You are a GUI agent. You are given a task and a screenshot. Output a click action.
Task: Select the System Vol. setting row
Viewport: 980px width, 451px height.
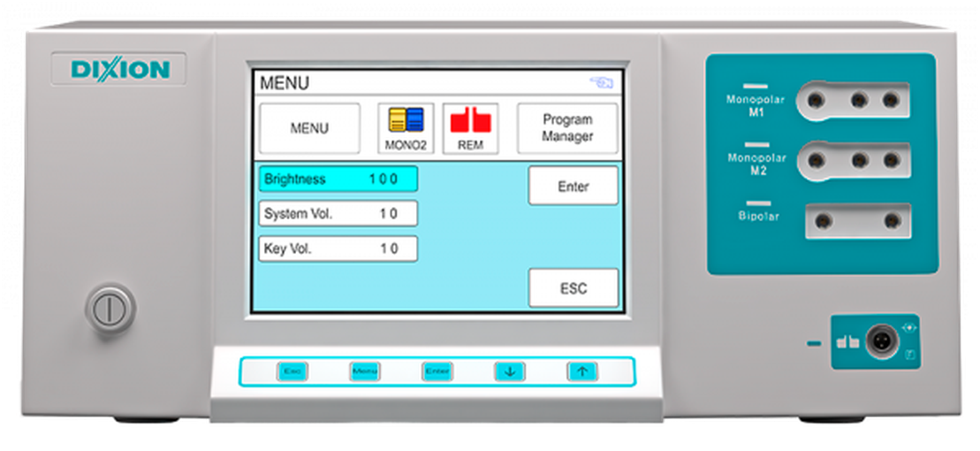pyautogui.click(x=338, y=214)
